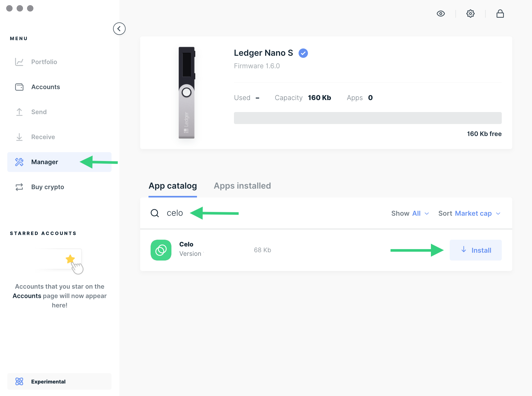The image size is (532, 396).
Task: Click the Buy crypto exchange icon
Action: point(20,187)
